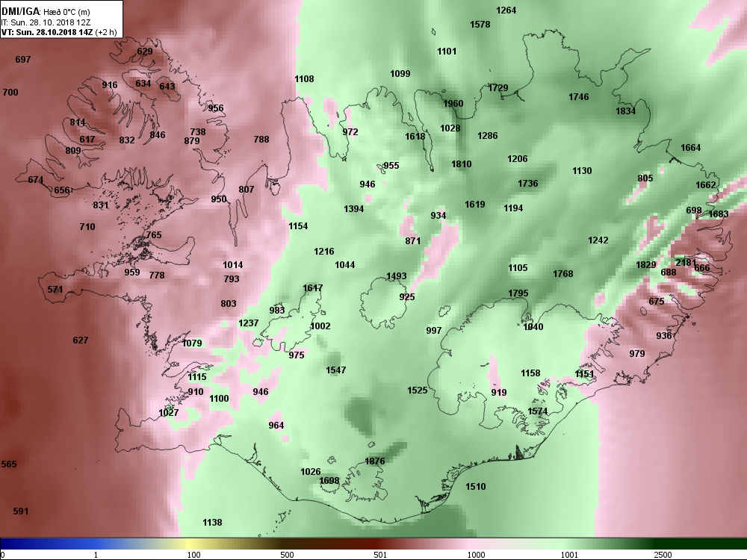The width and height of the screenshot is (747, 560).
Task: Click the map value 629
Action: [x=145, y=52]
